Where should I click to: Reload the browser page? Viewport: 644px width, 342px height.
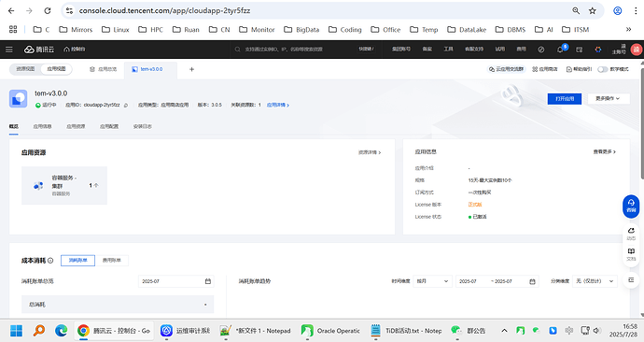[x=48, y=10]
